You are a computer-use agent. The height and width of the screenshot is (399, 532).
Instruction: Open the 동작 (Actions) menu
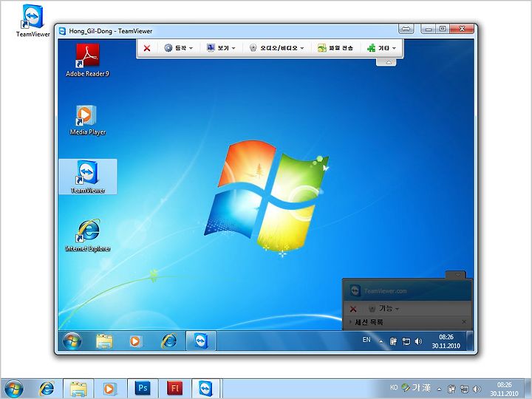tap(179, 48)
